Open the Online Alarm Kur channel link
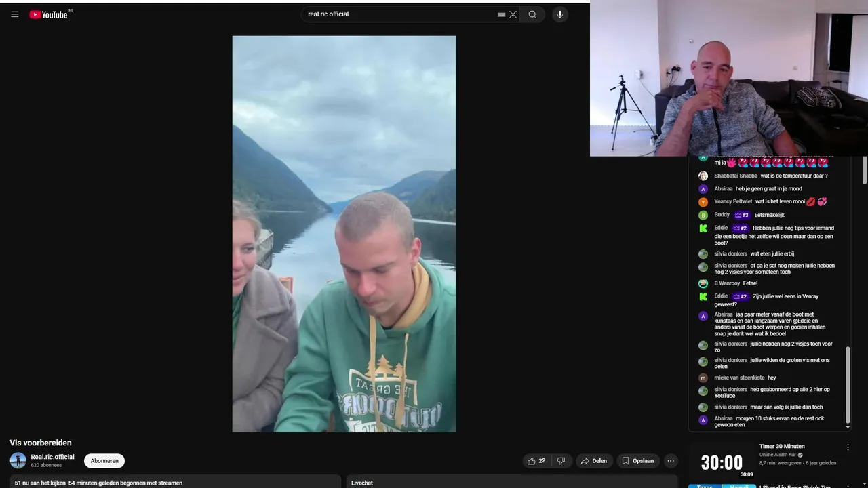This screenshot has width=868, height=488. (778, 455)
